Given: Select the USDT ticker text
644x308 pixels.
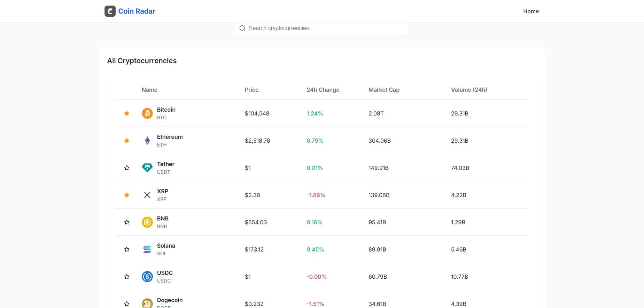Looking at the screenshot, I should (163, 172).
